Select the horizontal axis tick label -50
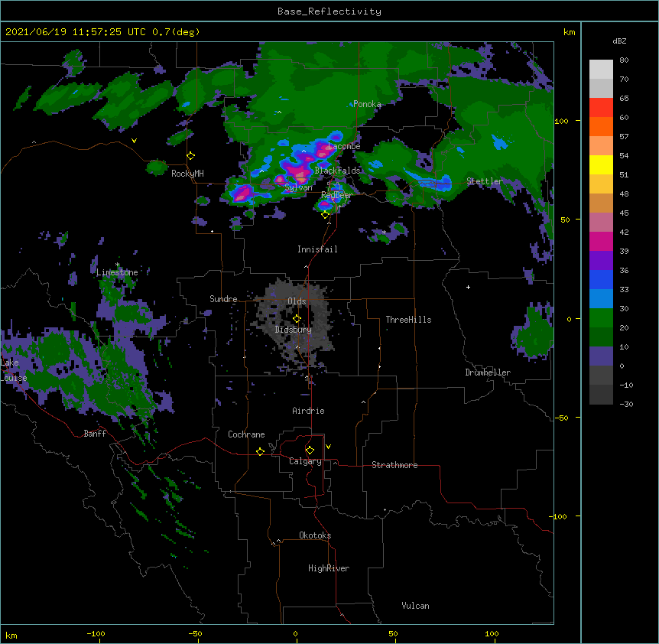The height and width of the screenshot is (644, 659). (x=195, y=633)
